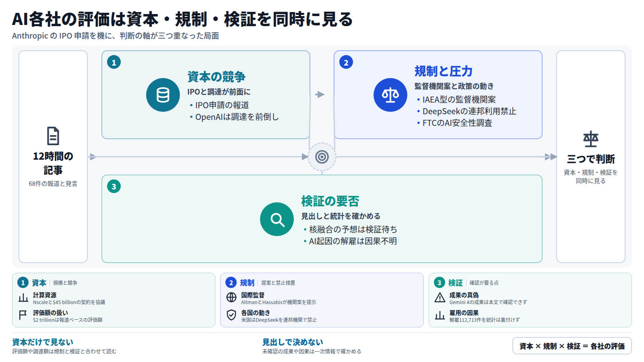The width and height of the screenshot is (644, 362).
Task: Click the database coin icon in 資本の競争
Action: (x=163, y=95)
